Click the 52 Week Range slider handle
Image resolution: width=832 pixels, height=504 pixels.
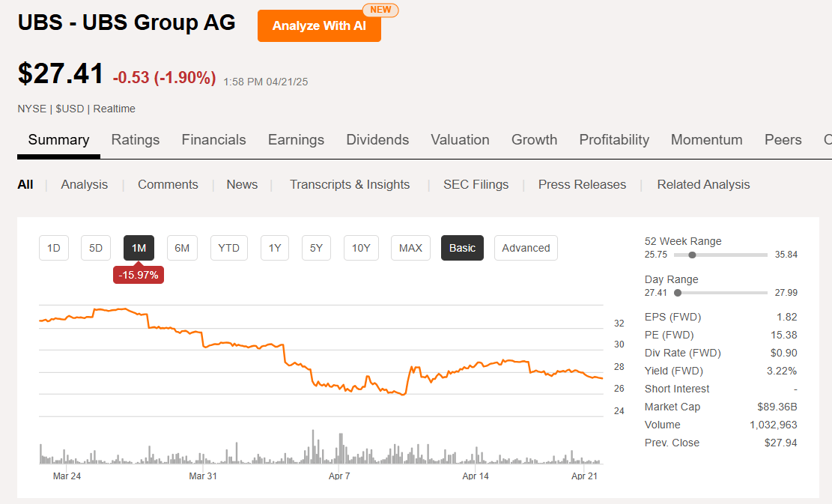pyautogui.click(x=692, y=255)
